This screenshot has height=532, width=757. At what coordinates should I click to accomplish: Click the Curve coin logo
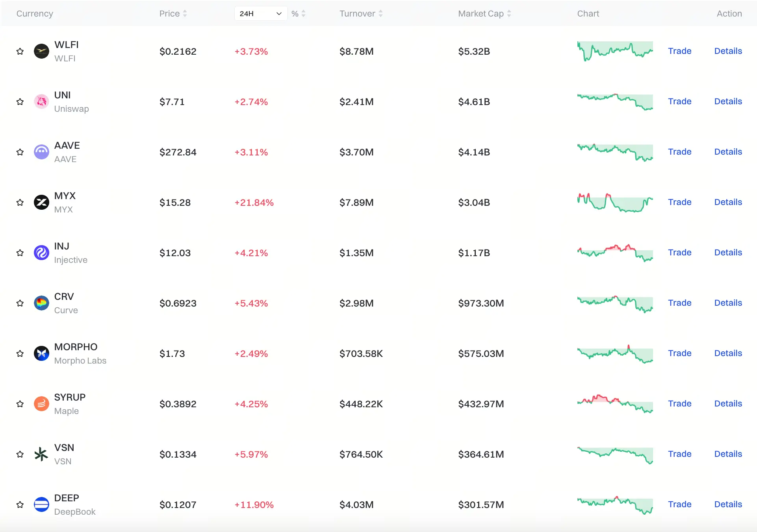[x=41, y=303]
